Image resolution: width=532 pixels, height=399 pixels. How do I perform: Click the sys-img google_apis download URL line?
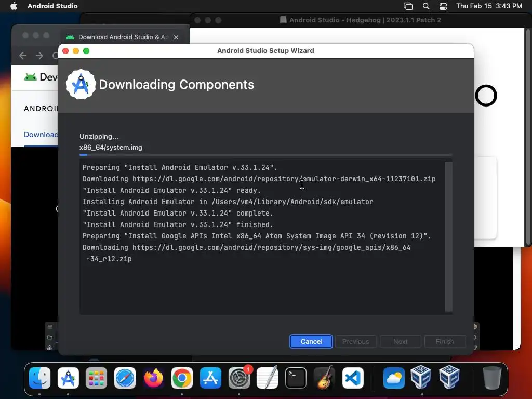pos(247,253)
